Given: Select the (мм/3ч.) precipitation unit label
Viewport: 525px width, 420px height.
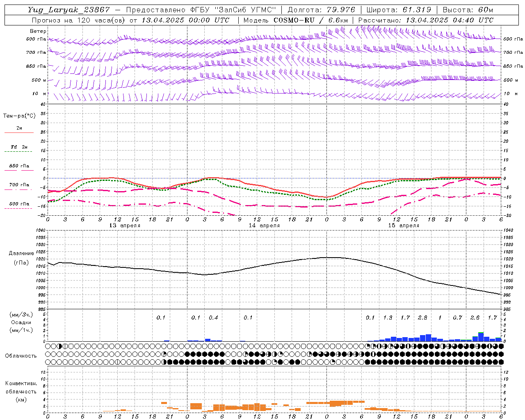Looking at the screenshot, I should click(x=21, y=315).
